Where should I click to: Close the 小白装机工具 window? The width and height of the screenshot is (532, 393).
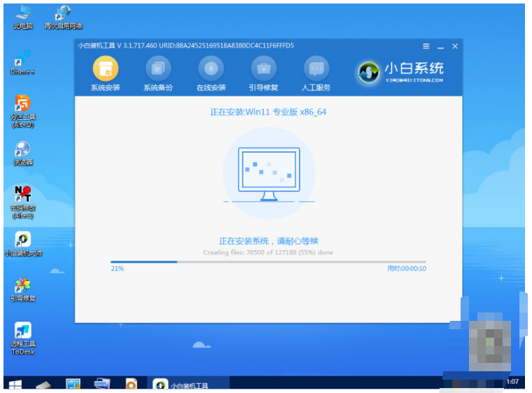[455, 46]
